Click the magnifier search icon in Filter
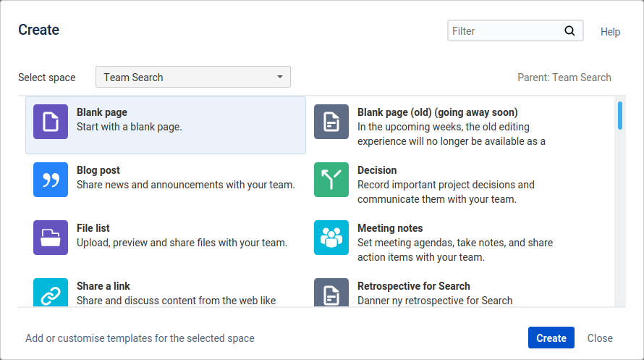 tap(569, 31)
